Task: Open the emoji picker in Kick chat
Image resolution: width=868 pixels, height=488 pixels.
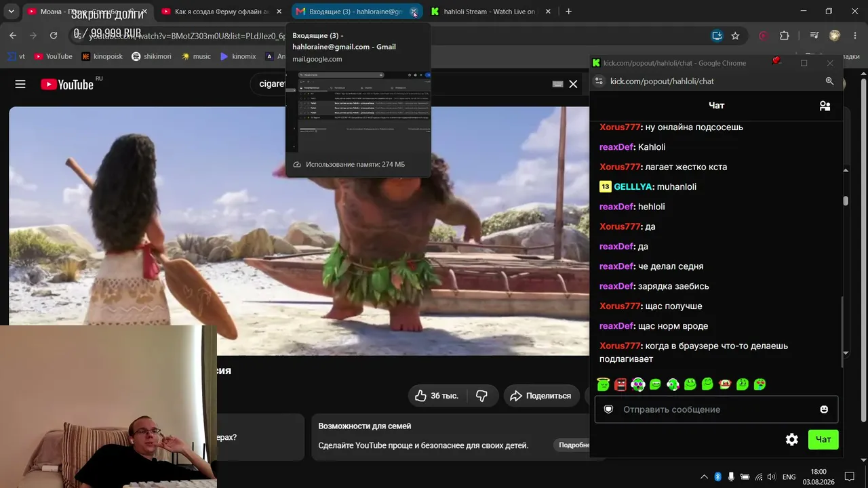Action: point(824,409)
